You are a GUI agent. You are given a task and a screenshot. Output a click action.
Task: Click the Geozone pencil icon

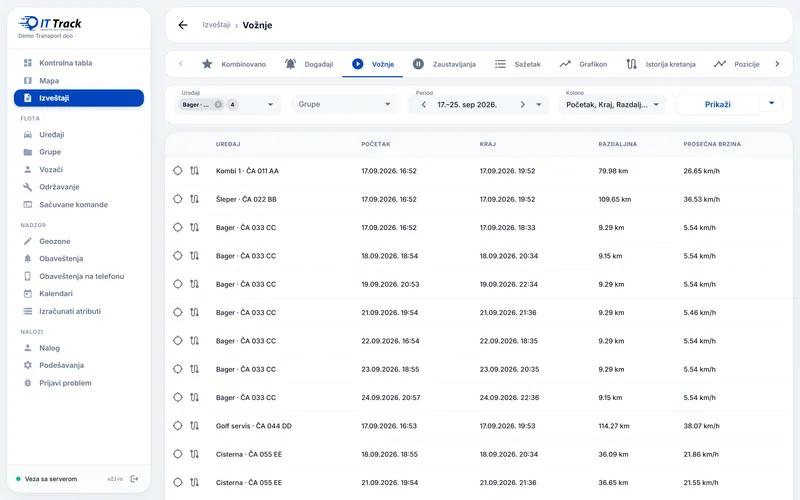coord(28,241)
